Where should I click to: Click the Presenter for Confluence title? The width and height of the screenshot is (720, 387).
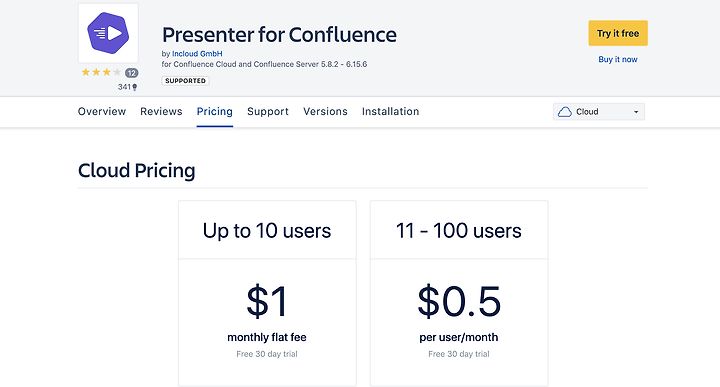[279, 35]
